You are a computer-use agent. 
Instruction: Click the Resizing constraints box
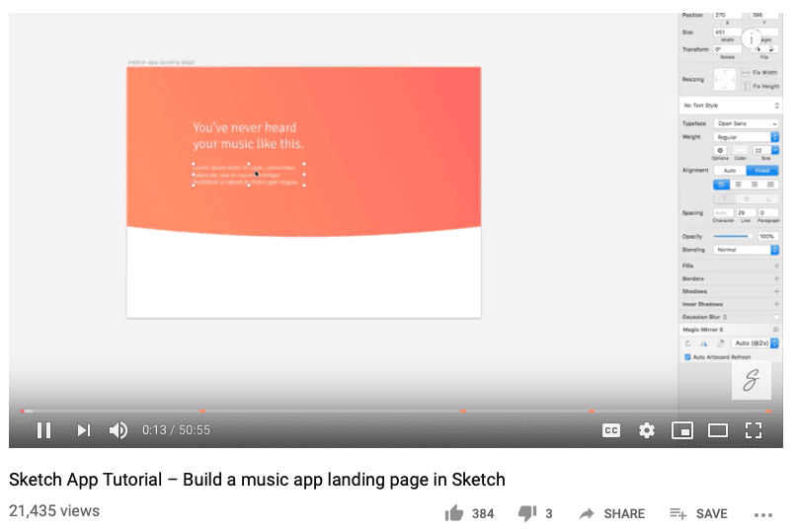[724, 79]
